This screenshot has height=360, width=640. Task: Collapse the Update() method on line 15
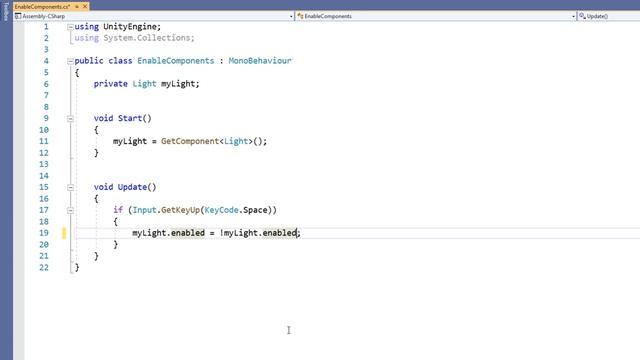70,188
